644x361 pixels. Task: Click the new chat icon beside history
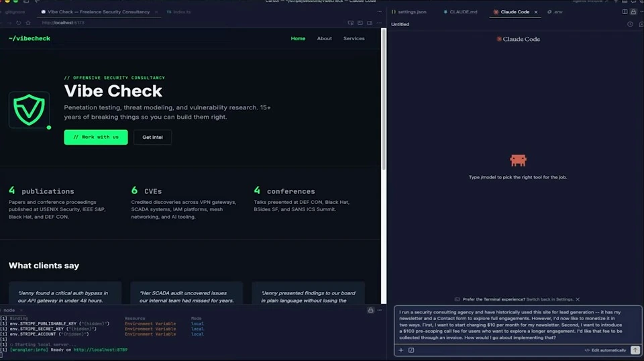point(641,24)
